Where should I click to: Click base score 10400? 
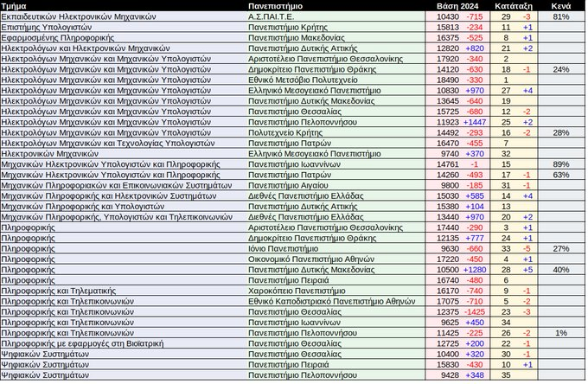[448, 354]
